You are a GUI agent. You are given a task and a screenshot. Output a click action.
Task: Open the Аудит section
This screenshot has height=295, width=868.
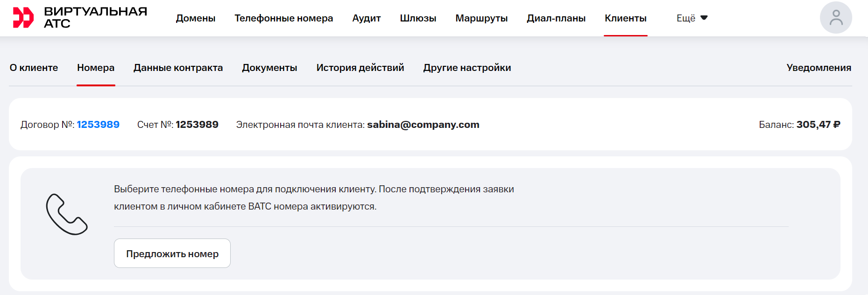tap(366, 18)
